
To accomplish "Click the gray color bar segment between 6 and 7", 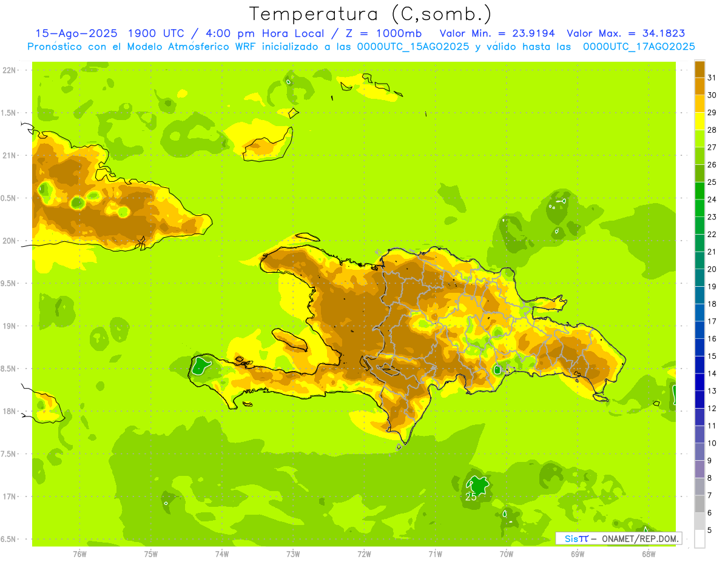I will click(x=699, y=504).
